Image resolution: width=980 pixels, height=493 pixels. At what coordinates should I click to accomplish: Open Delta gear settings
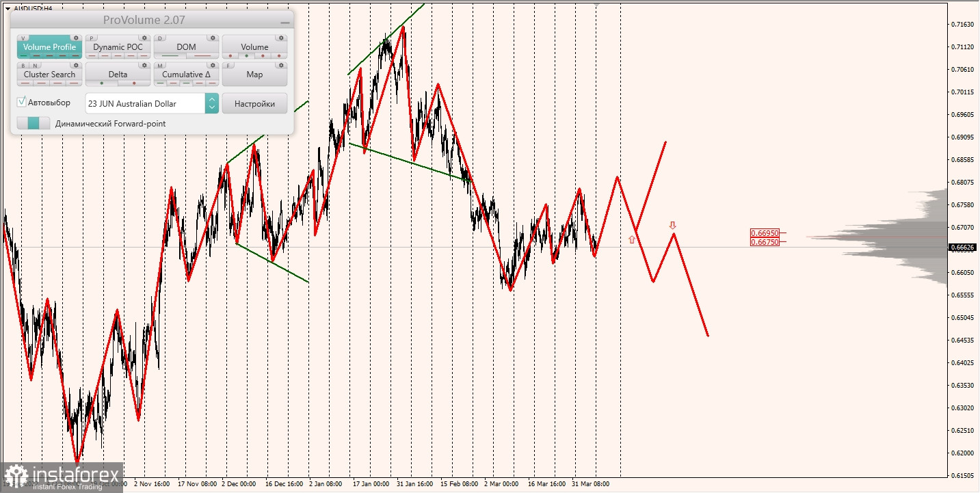[x=144, y=66]
